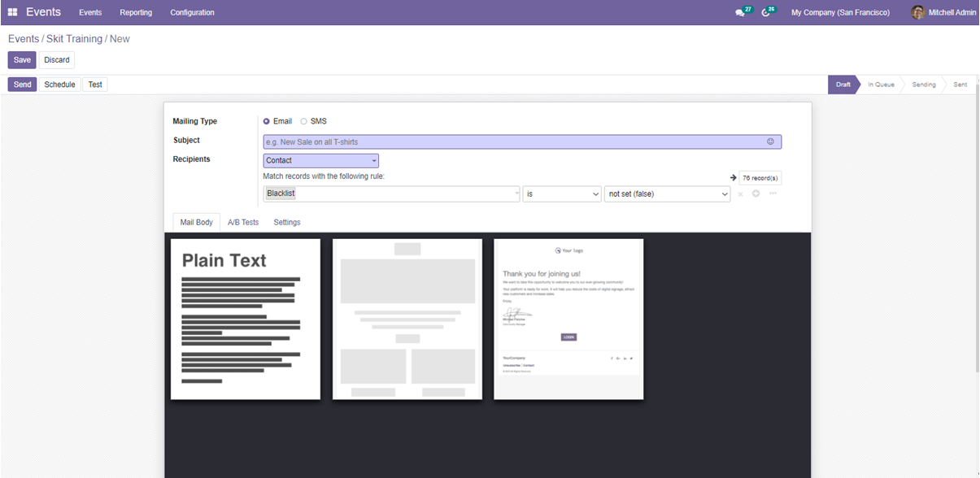Click the emoji picker in Subject field
The height and width of the screenshot is (478, 980).
tap(770, 141)
